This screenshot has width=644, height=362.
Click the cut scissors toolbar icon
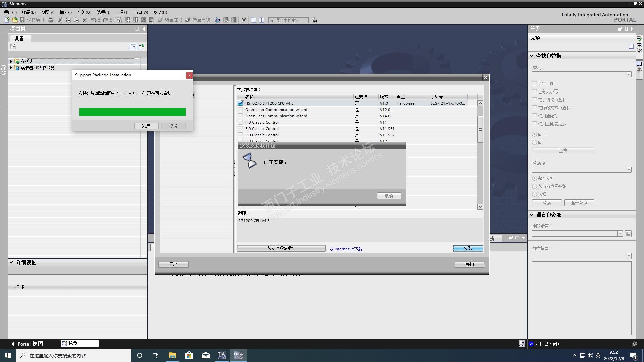(60, 20)
